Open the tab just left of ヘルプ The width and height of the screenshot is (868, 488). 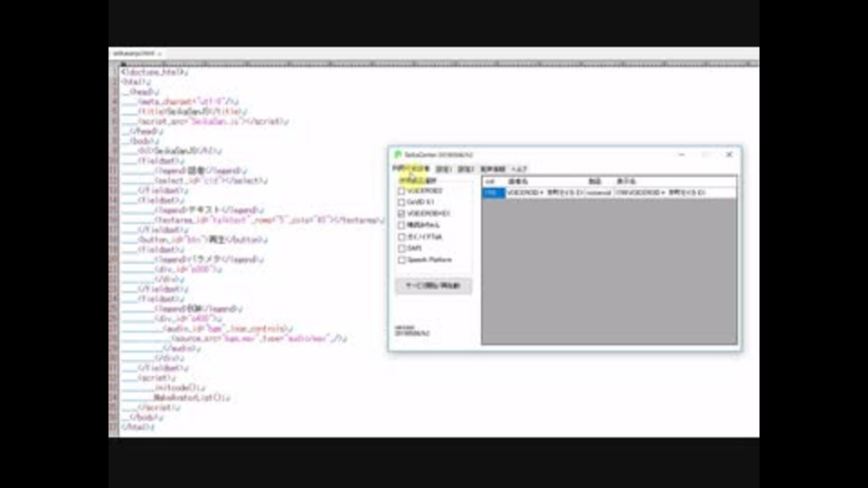tap(493, 169)
